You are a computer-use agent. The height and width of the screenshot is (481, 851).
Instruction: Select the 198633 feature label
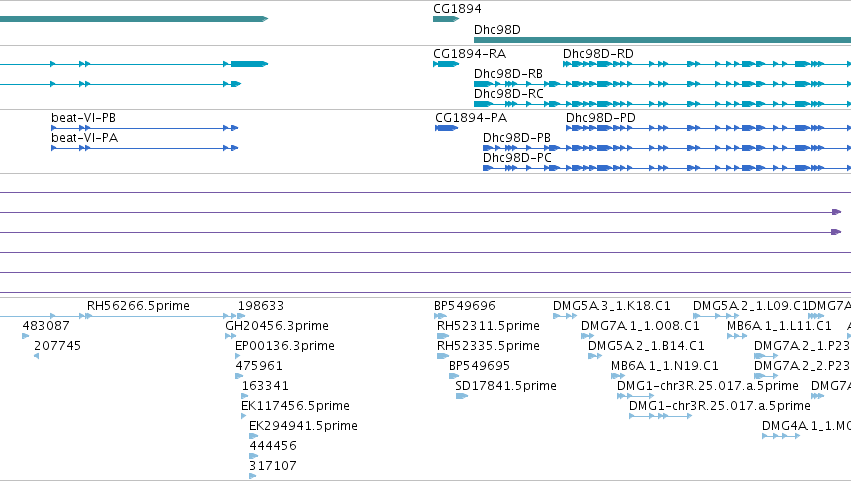[261, 306]
